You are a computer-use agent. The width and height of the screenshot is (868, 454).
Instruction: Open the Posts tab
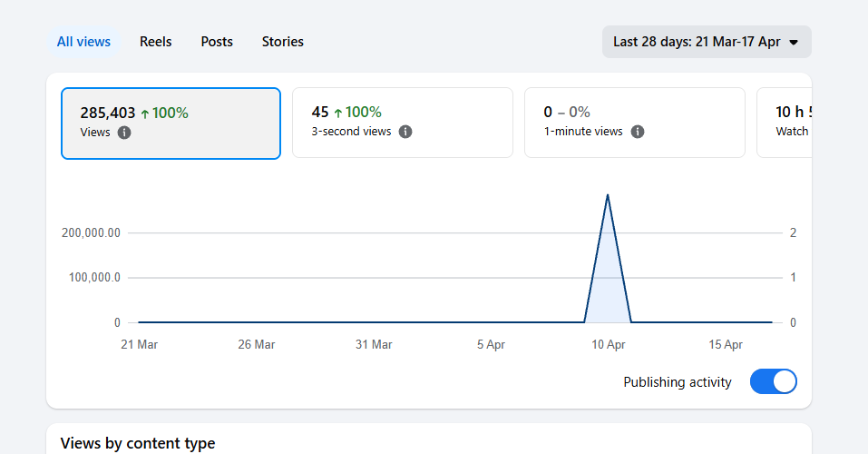(x=217, y=42)
